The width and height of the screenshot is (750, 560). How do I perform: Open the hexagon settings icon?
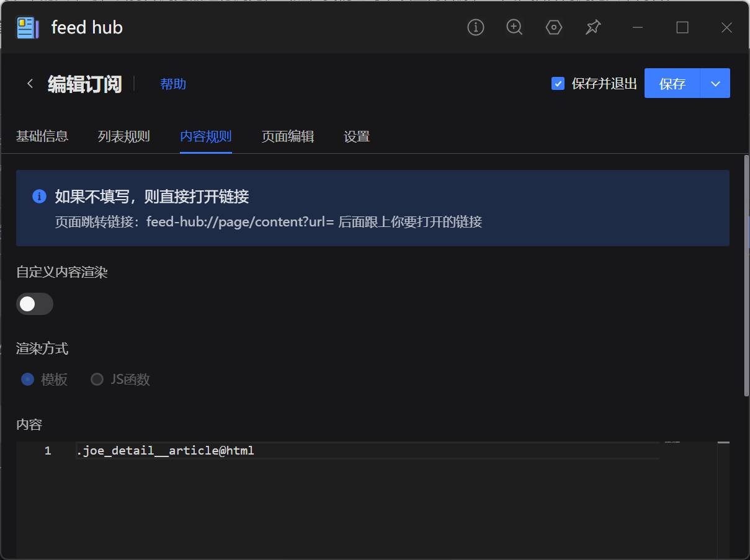pyautogui.click(x=554, y=27)
